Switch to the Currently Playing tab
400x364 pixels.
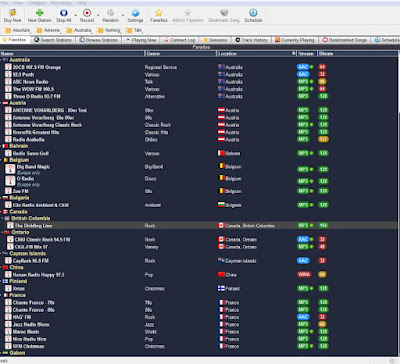pyautogui.click(x=295, y=40)
